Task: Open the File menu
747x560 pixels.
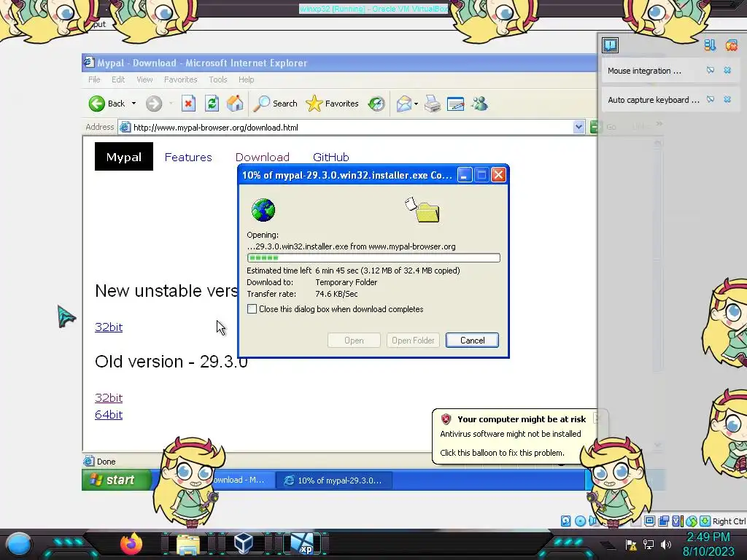Action: coord(94,79)
